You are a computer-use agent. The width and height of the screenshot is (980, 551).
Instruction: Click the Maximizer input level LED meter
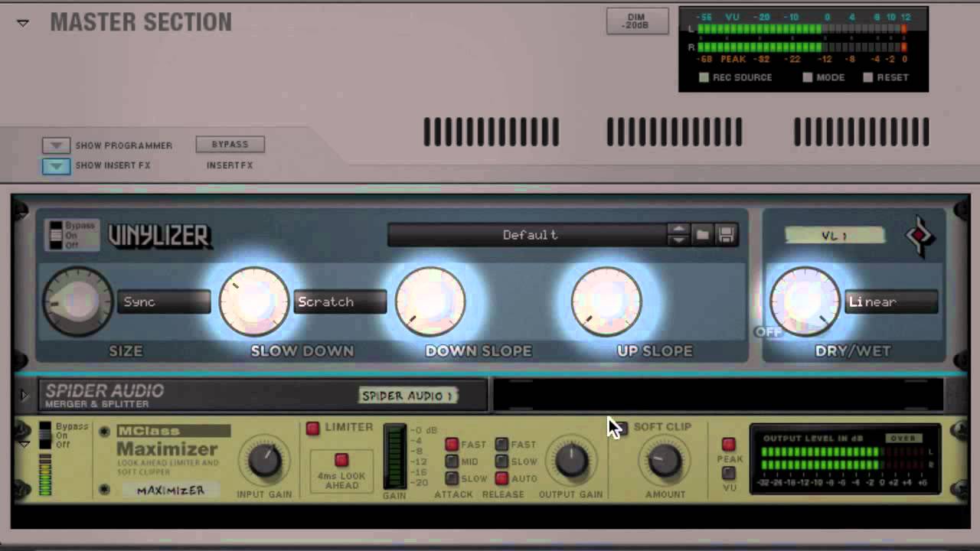(x=45, y=474)
